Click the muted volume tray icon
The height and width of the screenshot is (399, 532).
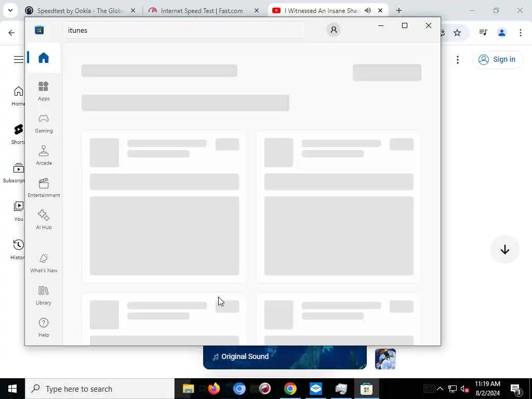click(x=465, y=389)
